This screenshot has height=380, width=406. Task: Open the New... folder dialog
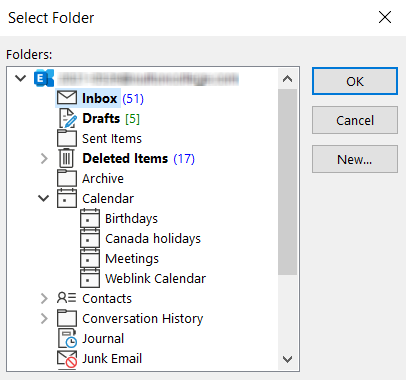355,159
